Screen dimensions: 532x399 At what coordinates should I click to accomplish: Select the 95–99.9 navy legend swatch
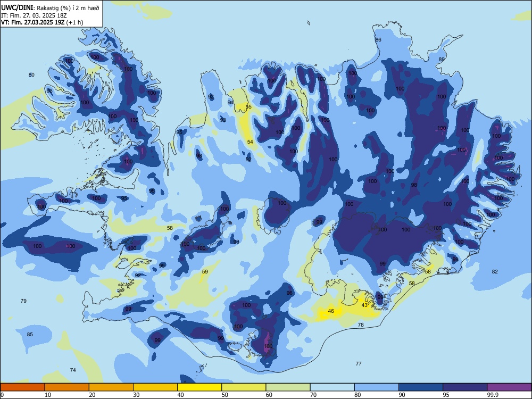pyautogui.click(x=465, y=387)
